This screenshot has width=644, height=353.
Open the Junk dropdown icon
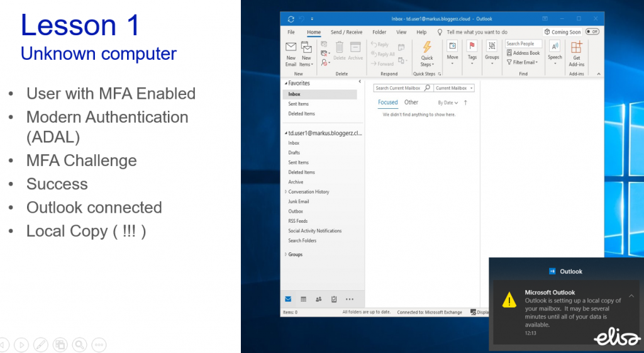pyautogui.click(x=325, y=62)
